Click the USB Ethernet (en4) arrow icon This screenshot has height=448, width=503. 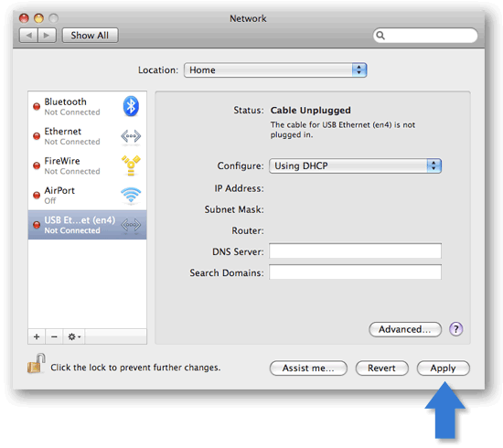click(x=131, y=225)
